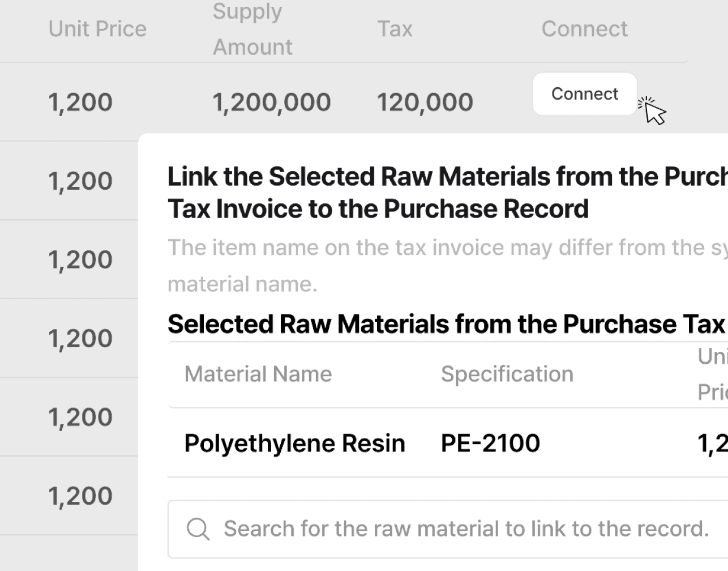Click the cut-off unit price header in dialog
728x571 pixels.
click(713, 374)
